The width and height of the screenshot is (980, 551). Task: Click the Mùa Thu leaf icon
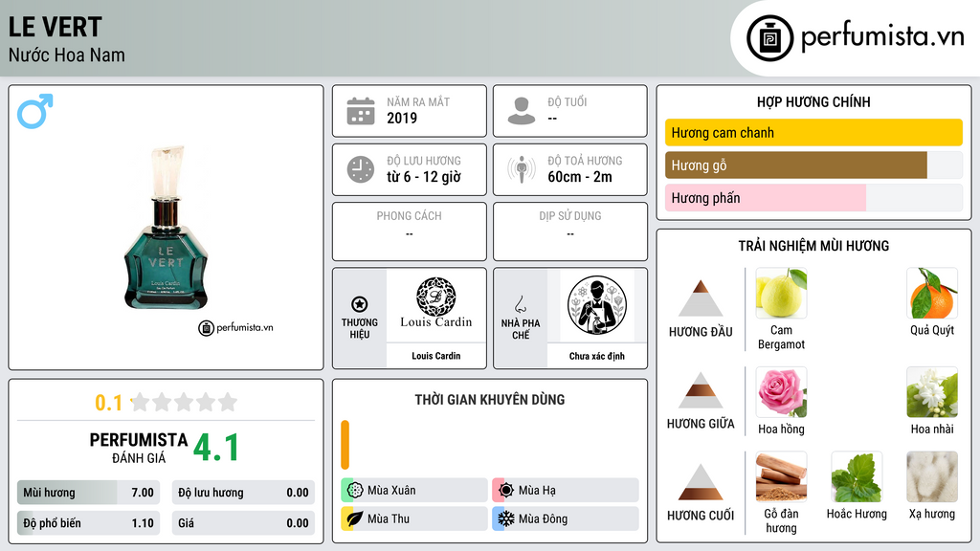coord(355,518)
